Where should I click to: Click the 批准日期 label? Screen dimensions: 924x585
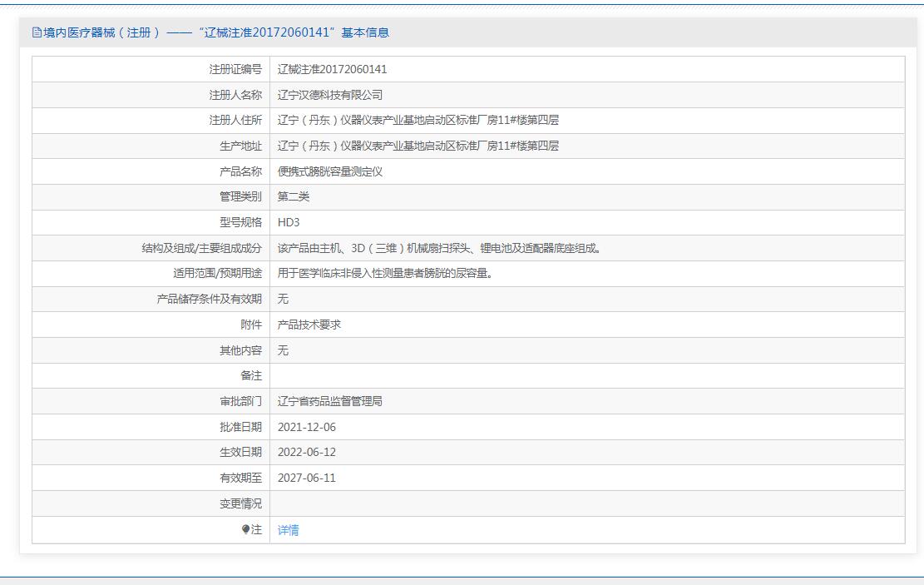(240, 427)
